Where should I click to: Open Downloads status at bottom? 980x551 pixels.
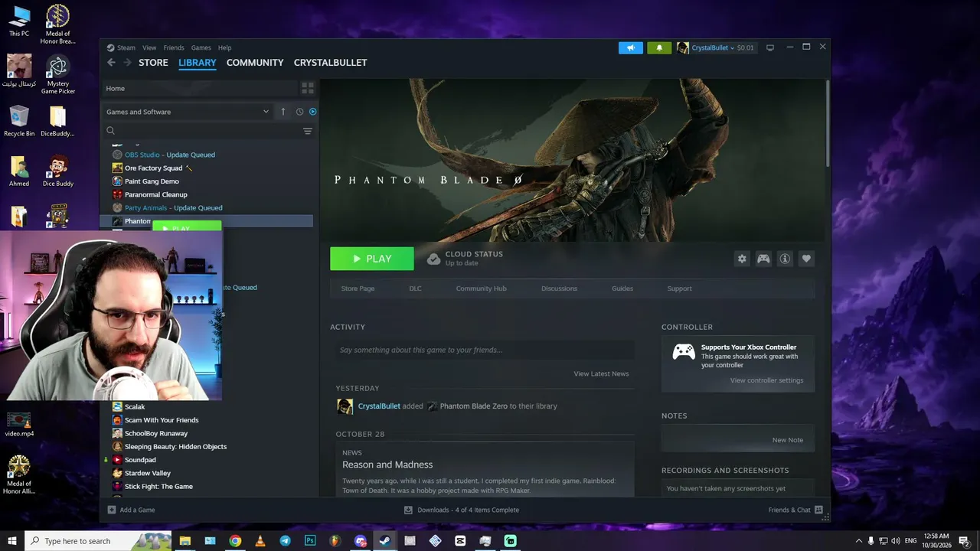point(462,510)
